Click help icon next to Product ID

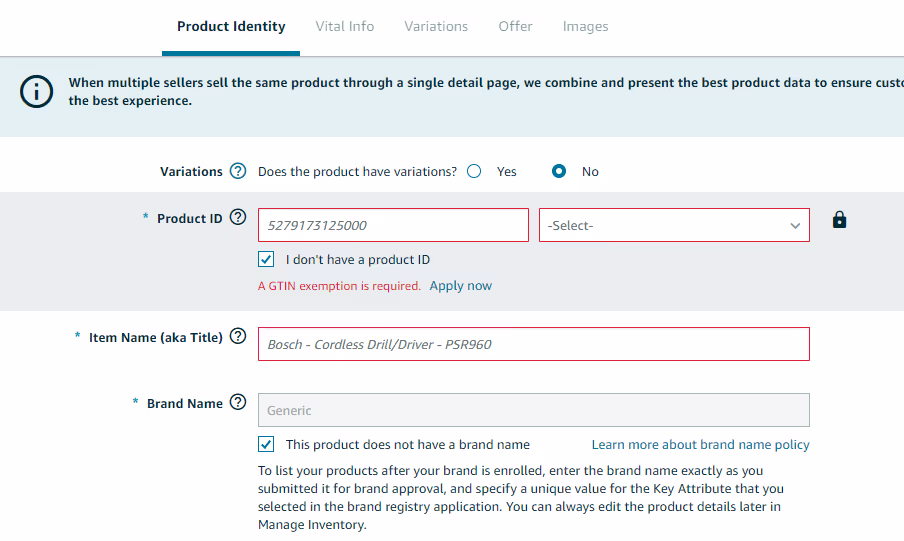click(238, 217)
